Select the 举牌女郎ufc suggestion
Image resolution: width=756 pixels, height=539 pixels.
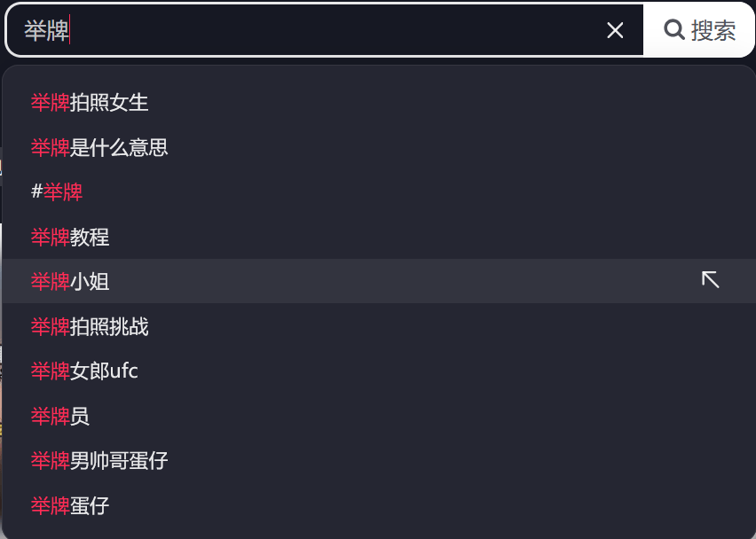click(x=84, y=371)
